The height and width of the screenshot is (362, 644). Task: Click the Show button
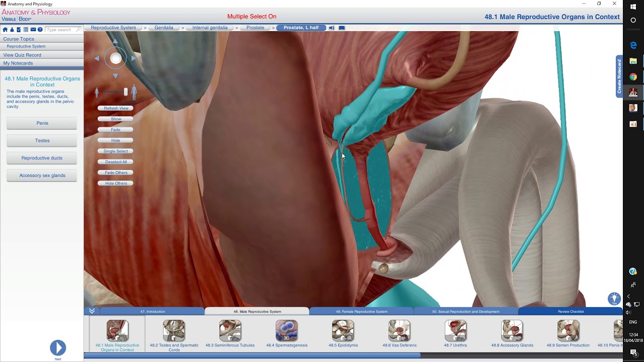(116, 119)
